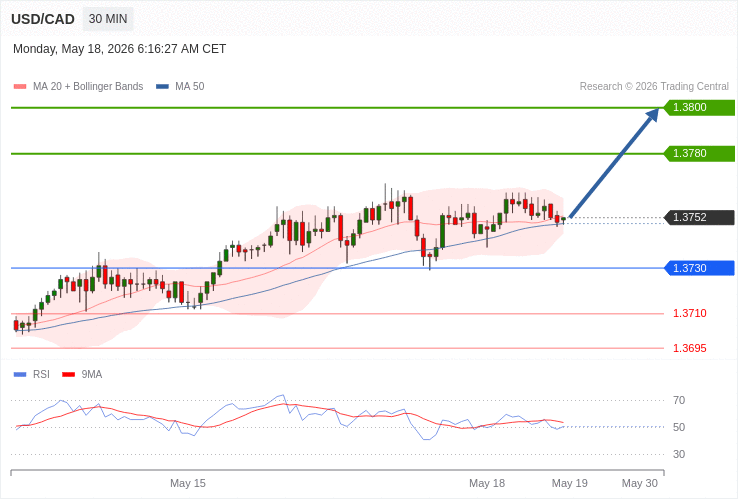The image size is (738, 500).
Task: Click the 30 MIN timeframe badge
Action: 108,19
